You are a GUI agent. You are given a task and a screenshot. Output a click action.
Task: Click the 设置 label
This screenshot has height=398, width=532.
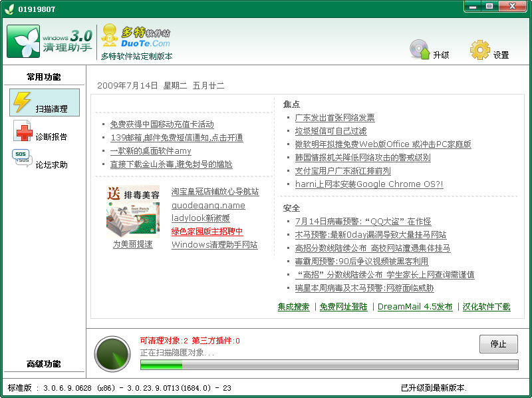pyautogui.click(x=501, y=55)
